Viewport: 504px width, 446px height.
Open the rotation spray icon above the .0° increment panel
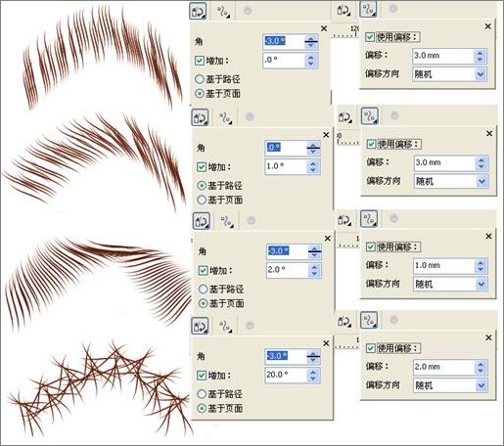pyautogui.click(x=198, y=11)
